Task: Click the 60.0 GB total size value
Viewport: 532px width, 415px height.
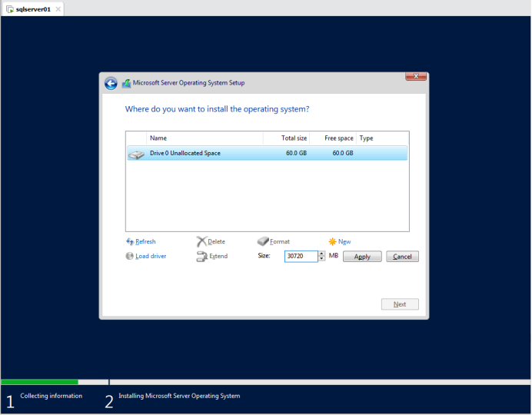Action: [x=296, y=153]
